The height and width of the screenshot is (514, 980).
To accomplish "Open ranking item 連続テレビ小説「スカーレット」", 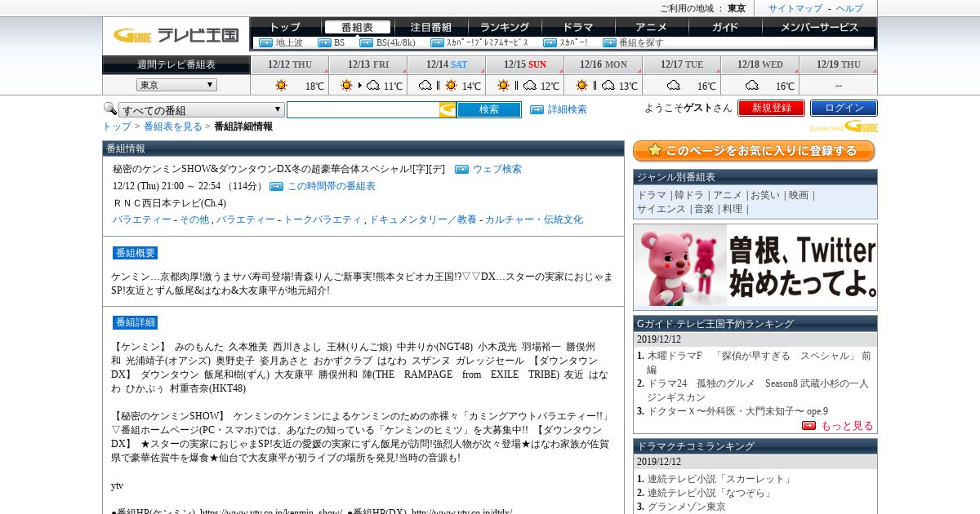I will point(720,479).
